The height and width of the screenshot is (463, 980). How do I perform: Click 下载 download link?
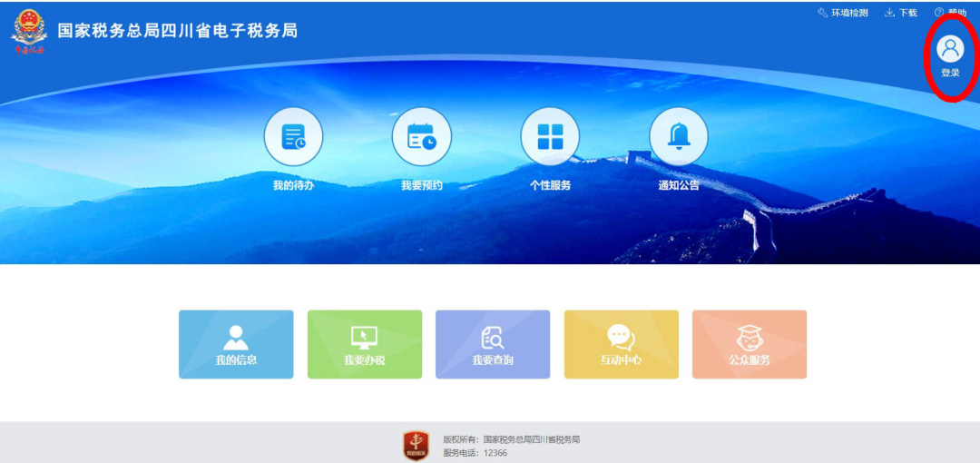(901, 13)
